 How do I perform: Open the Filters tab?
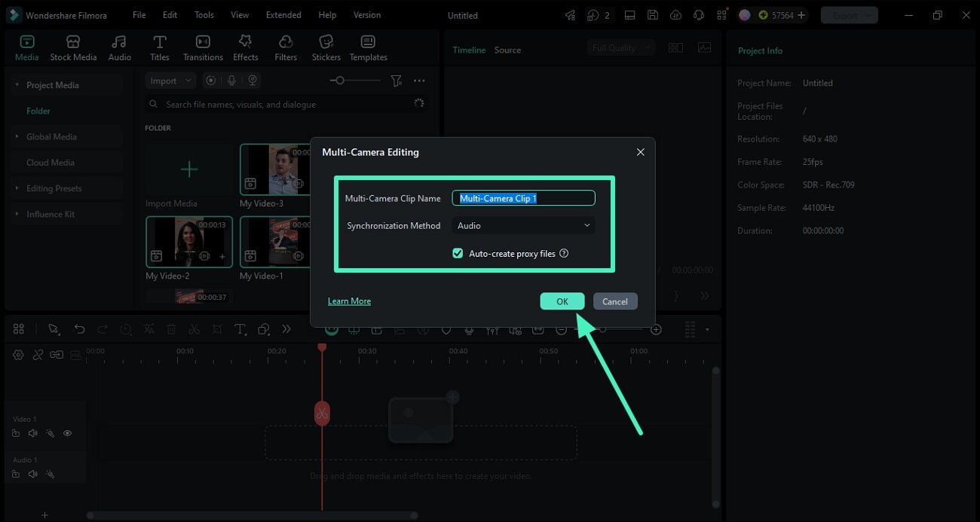click(x=286, y=48)
